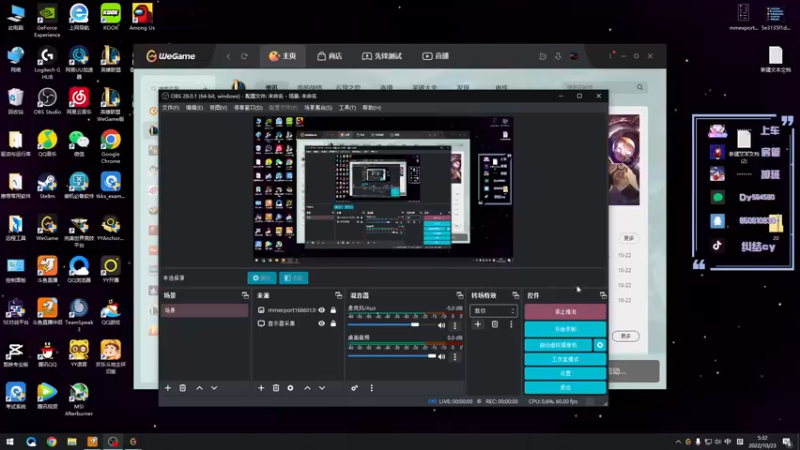Open the scene transition type dropdown
Image resolution: width=800 pixels, height=450 pixels.
pos(493,311)
